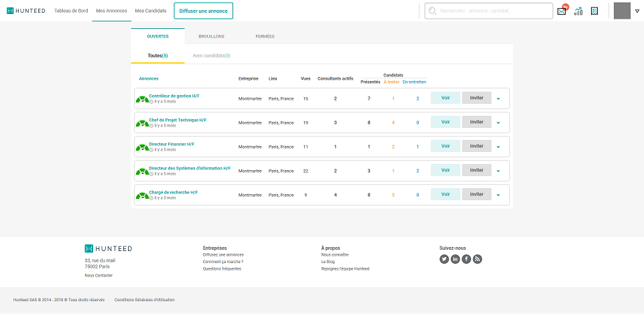This screenshot has width=644, height=314.
Task: Click Diffuser une annonce button
Action: [x=203, y=11]
